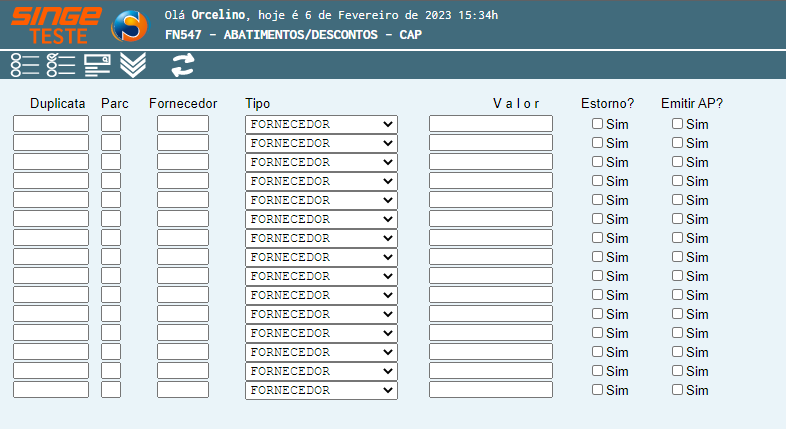The image size is (786, 429).
Task: Click the first row Valor field
Action: click(490, 124)
